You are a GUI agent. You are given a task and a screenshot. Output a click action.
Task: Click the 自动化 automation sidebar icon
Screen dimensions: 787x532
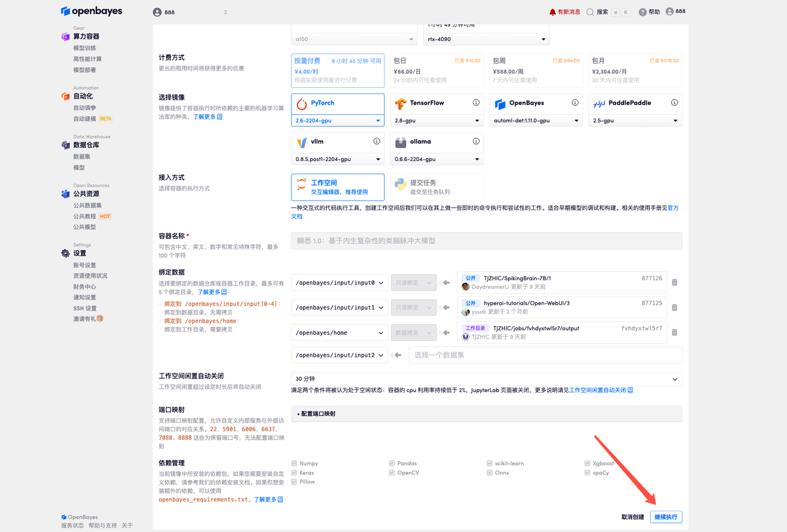[65, 96]
